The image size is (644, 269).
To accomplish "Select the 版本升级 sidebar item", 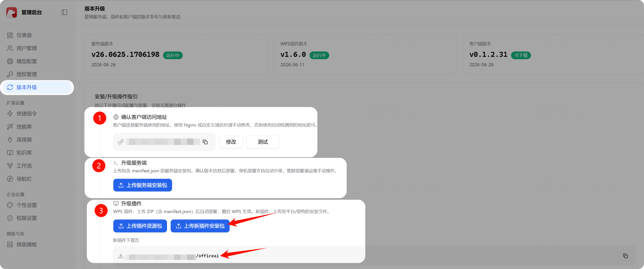I will (x=37, y=87).
